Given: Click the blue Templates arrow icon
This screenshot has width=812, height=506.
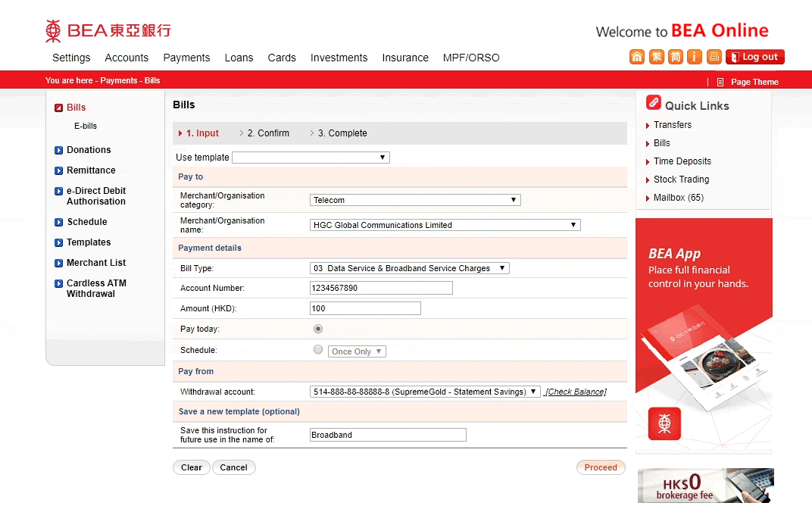Looking at the screenshot, I should coord(58,242).
